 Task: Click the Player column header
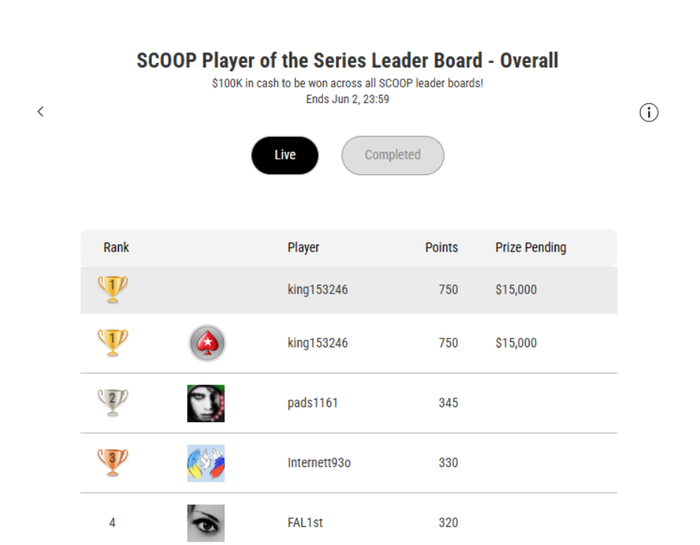pos(303,247)
